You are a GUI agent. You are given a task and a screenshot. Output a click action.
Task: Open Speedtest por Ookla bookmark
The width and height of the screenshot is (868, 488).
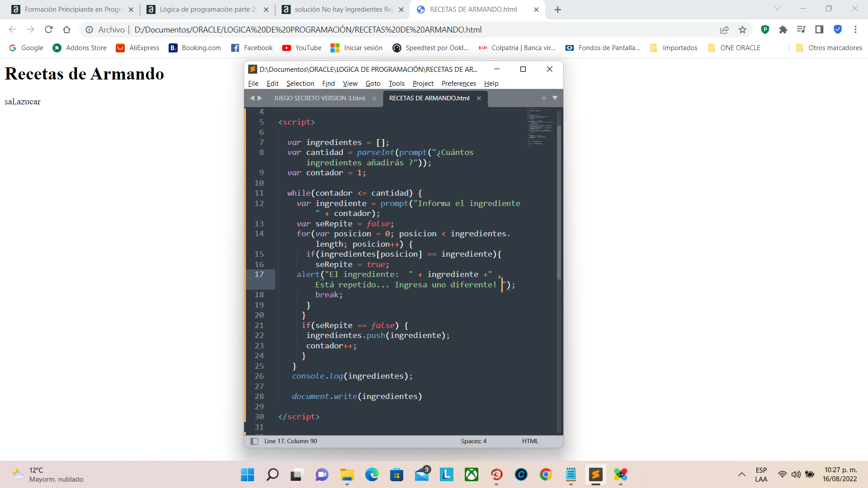tap(431, 48)
